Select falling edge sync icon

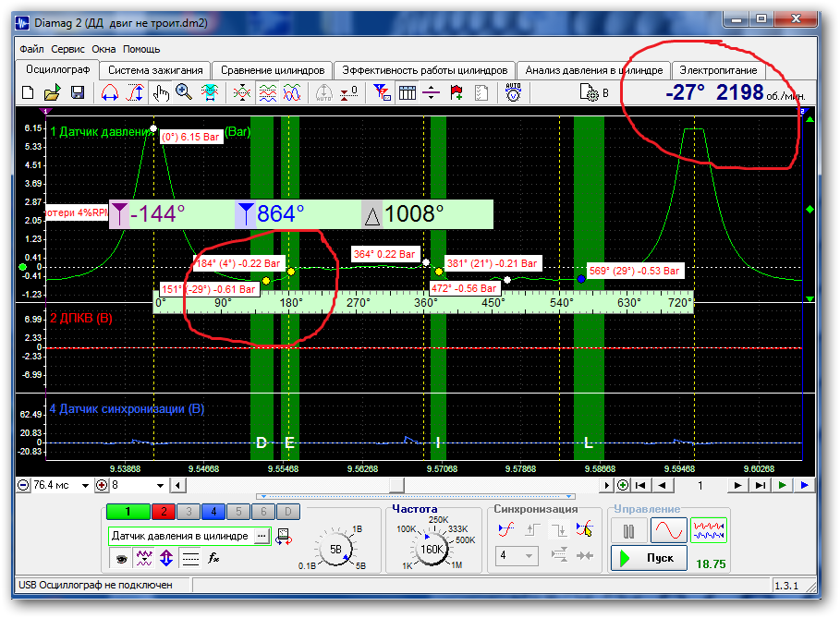point(559,529)
